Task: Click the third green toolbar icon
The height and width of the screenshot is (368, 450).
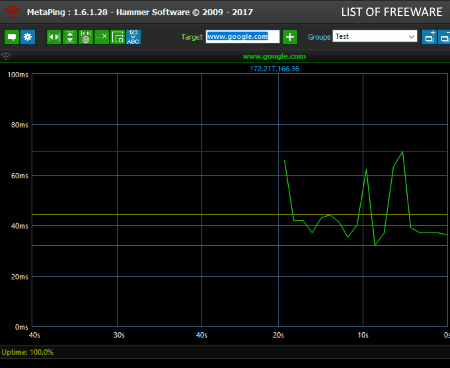Action: tap(86, 37)
